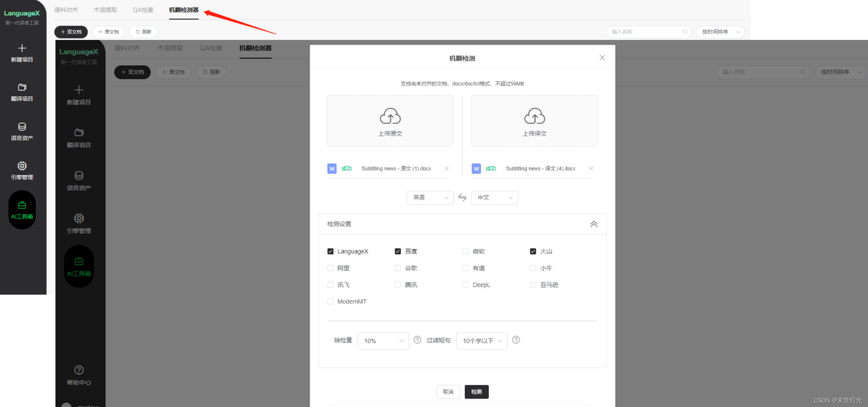The height and width of the screenshot is (407, 868).
Task: Open 语言资产 database icon in the sidebar
Action: click(22, 127)
